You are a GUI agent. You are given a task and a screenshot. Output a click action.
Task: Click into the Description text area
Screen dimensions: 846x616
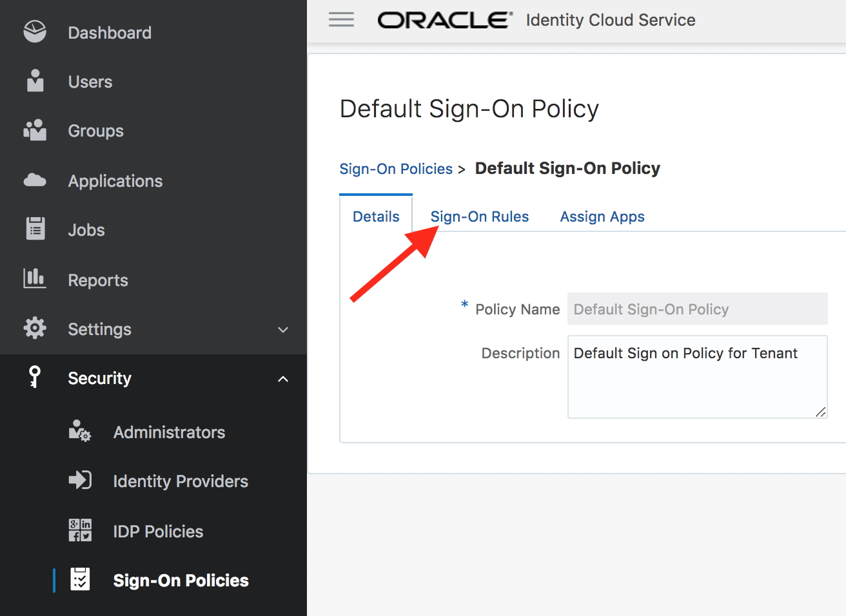pyautogui.click(x=698, y=377)
